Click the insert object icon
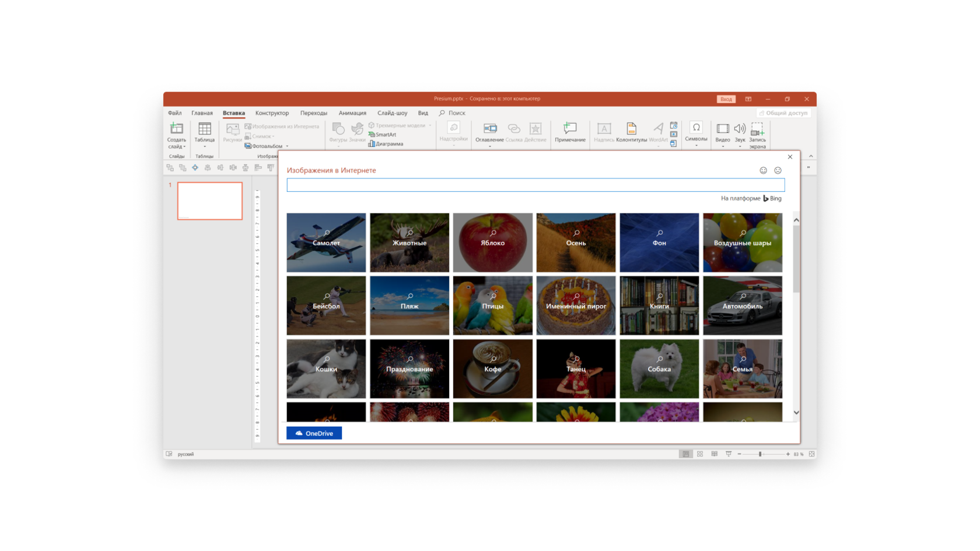980x551 pixels. pos(674,143)
